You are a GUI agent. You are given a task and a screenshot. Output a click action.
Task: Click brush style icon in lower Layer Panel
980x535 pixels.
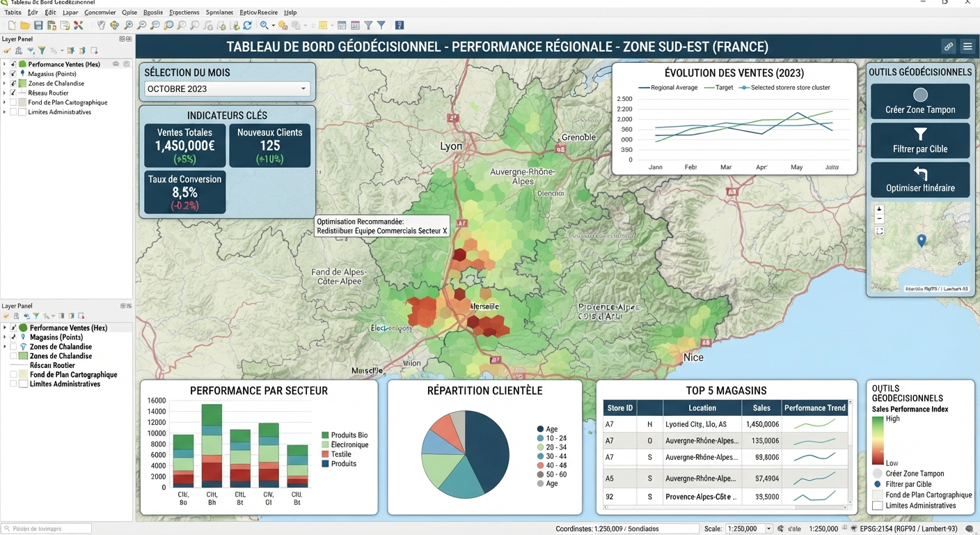tap(6, 316)
